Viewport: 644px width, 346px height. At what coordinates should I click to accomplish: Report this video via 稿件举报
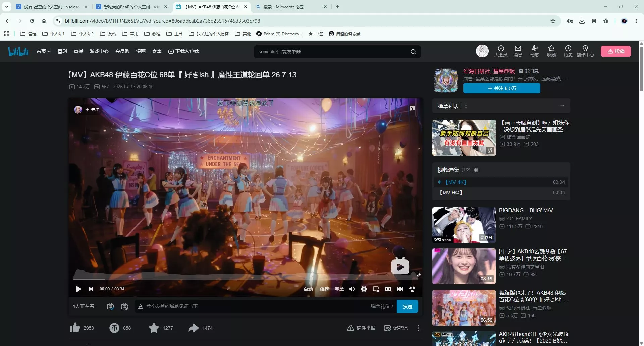click(x=361, y=328)
